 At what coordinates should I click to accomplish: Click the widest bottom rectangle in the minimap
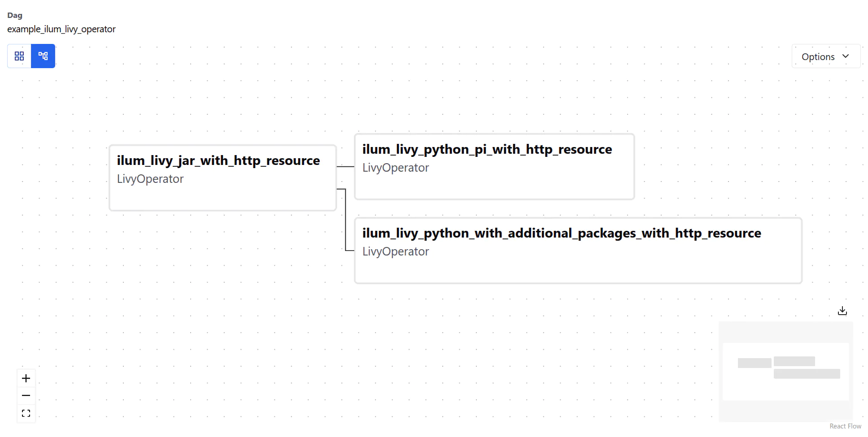pyautogui.click(x=807, y=374)
